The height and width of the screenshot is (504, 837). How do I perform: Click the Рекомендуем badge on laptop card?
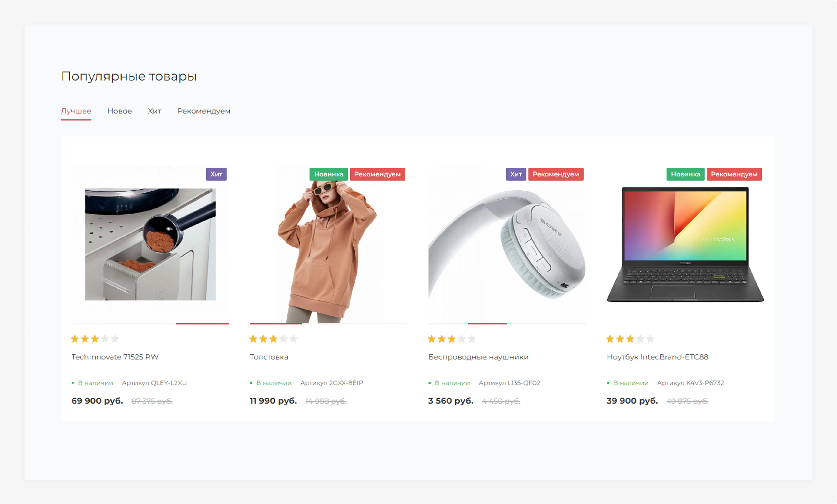pyautogui.click(x=734, y=174)
